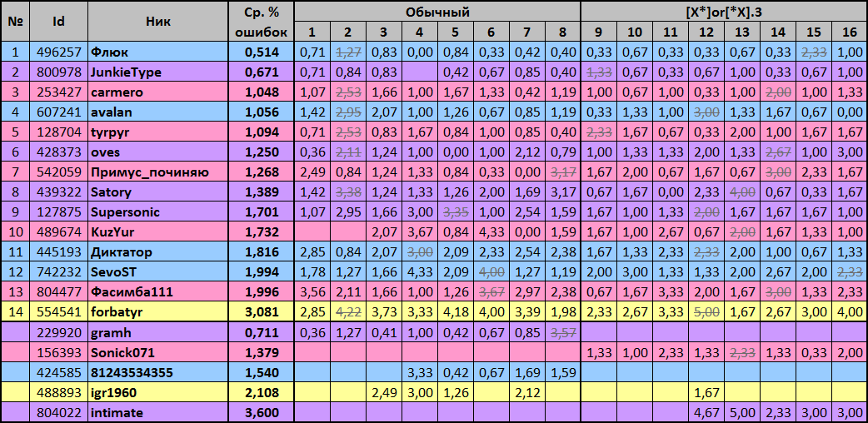The height and width of the screenshot is (423, 868).
Task: Click average error value 1,268
Action: tap(262, 172)
